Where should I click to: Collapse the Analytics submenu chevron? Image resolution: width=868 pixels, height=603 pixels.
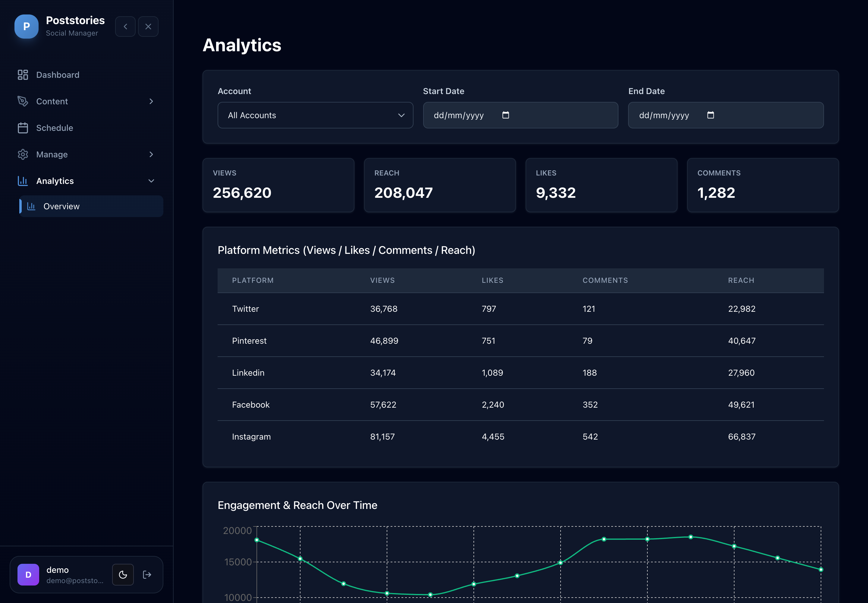[x=151, y=181]
